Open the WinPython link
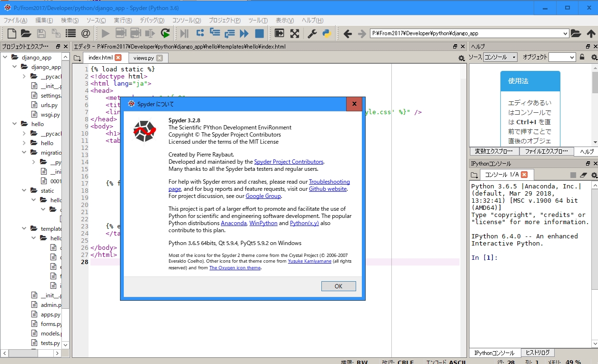Image resolution: width=598 pixels, height=364 pixels. tap(263, 223)
